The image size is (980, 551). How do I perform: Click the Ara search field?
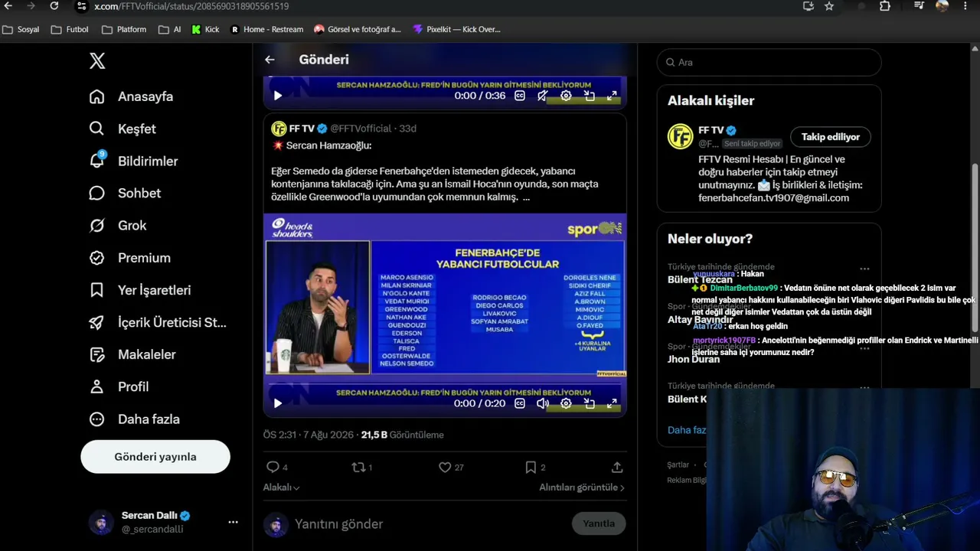click(x=769, y=62)
